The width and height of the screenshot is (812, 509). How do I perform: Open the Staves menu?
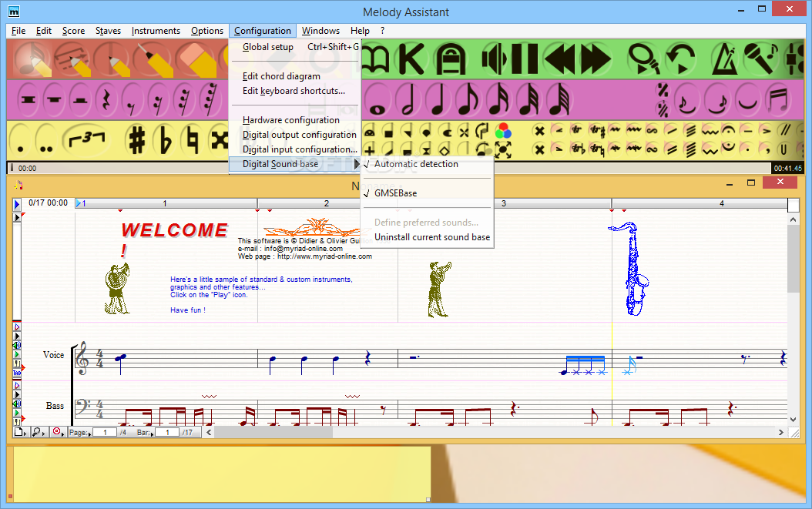(108, 31)
